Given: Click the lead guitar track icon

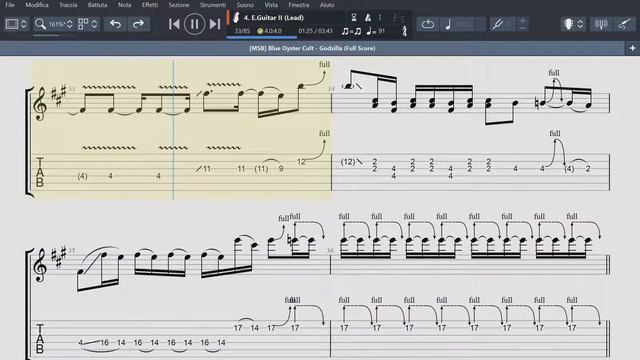Looking at the screenshot, I should 236,18.
